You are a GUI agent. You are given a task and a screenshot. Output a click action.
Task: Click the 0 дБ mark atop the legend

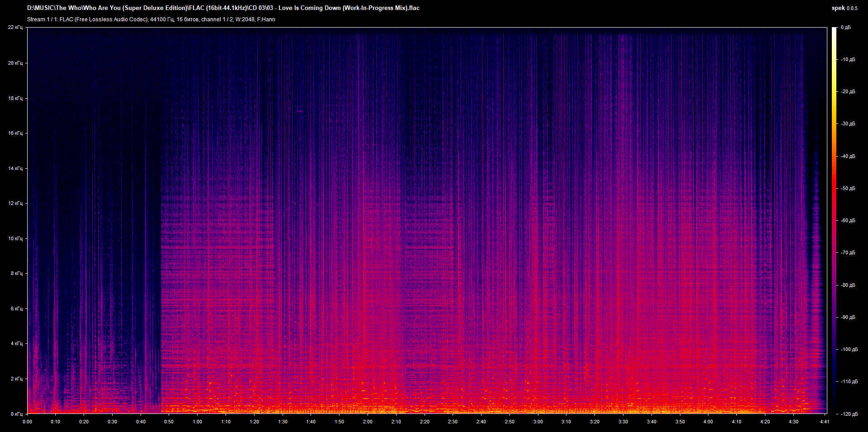coord(846,27)
